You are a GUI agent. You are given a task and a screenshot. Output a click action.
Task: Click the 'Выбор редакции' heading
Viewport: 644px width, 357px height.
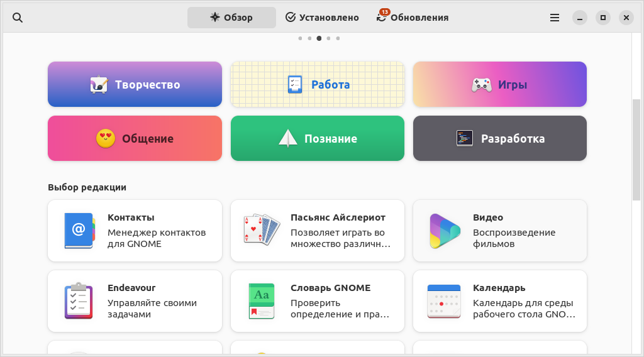click(x=87, y=187)
